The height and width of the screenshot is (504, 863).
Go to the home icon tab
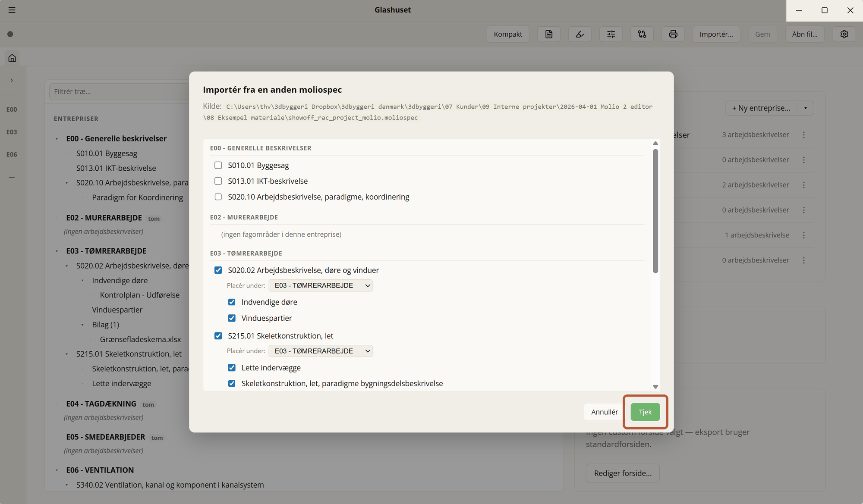tap(12, 58)
